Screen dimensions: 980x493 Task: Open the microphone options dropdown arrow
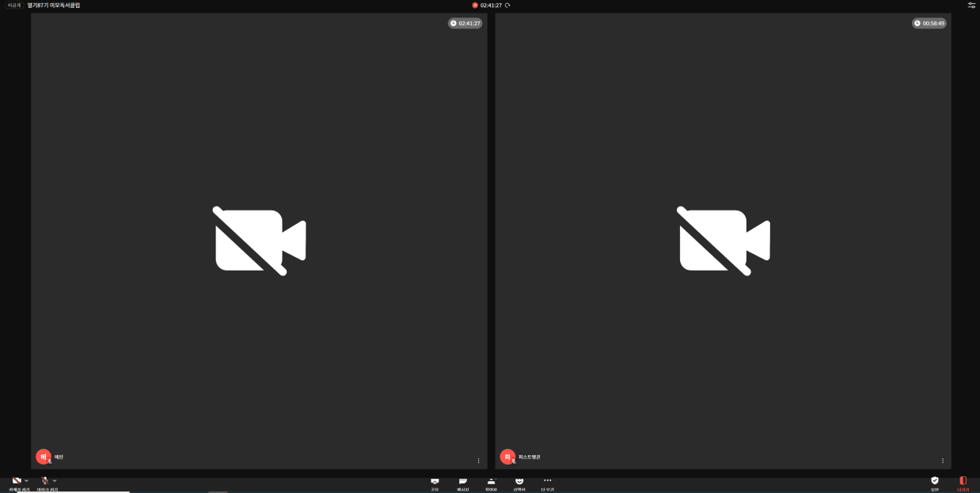pos(55,480)
